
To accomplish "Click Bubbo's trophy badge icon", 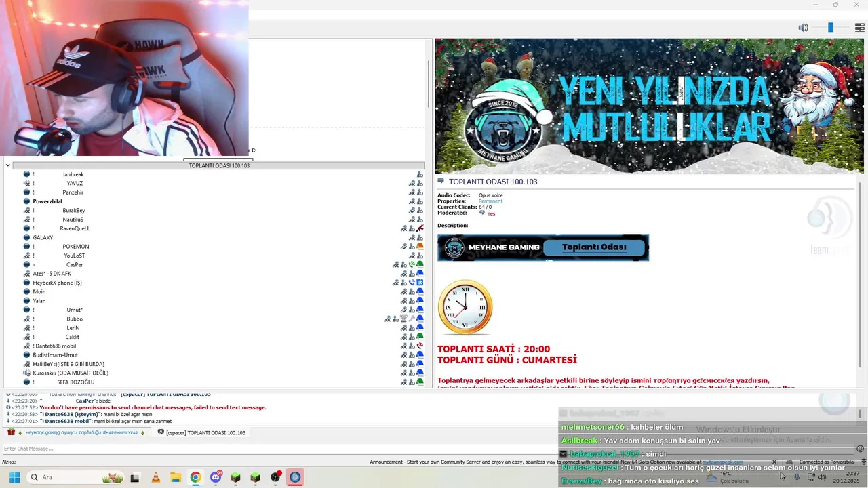I will pyautogui.click(x=403, y=319).
